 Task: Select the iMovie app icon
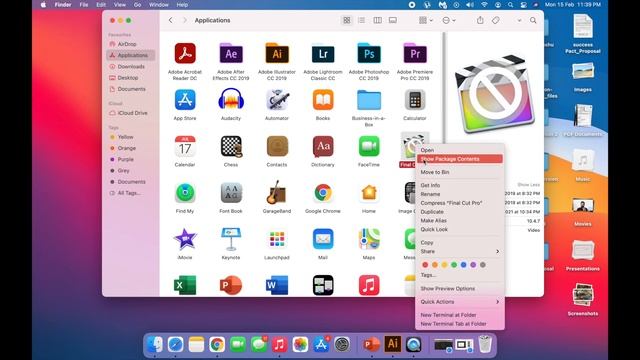pos(185,239)
